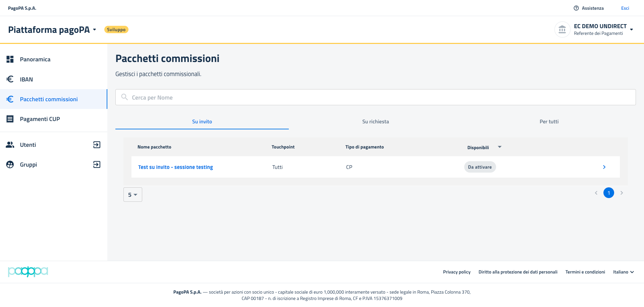Screen dimensions: 644x307
Task: Click the Assistenza help icon
Action: pyautogui.click(x=576, y=8)
